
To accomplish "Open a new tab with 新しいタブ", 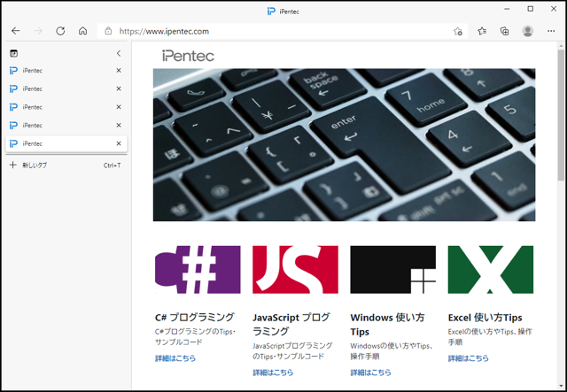I will click(66, 165).
